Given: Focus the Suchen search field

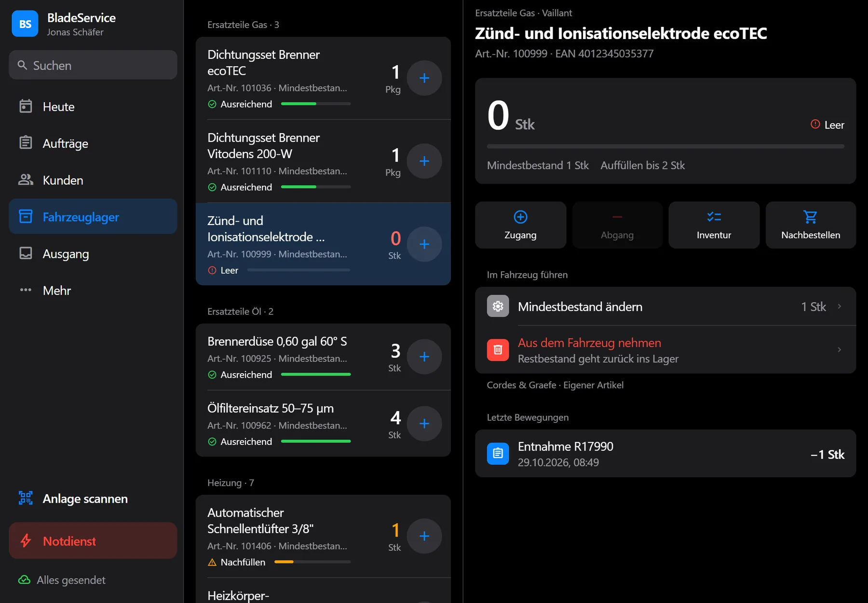Looking at the screenshot, I should click(x=93, y=65).
